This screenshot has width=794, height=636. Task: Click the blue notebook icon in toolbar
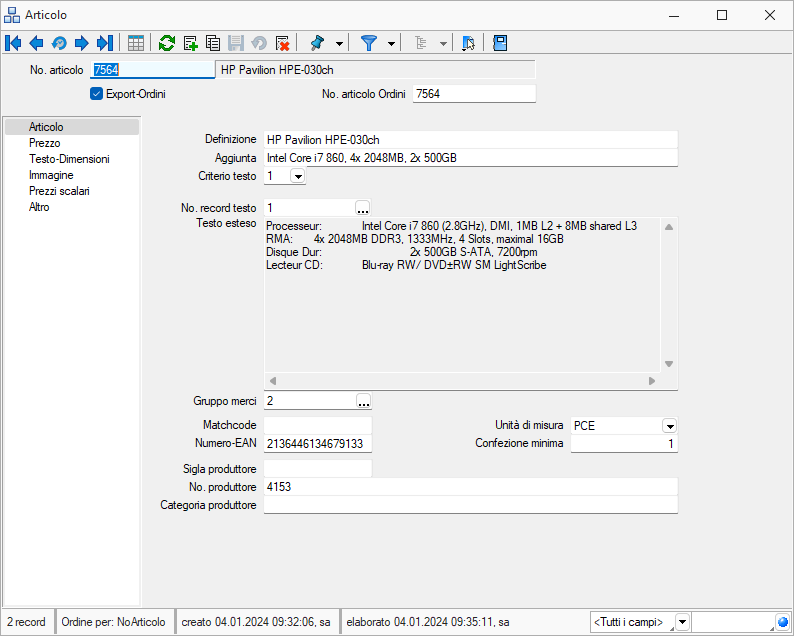500,43
